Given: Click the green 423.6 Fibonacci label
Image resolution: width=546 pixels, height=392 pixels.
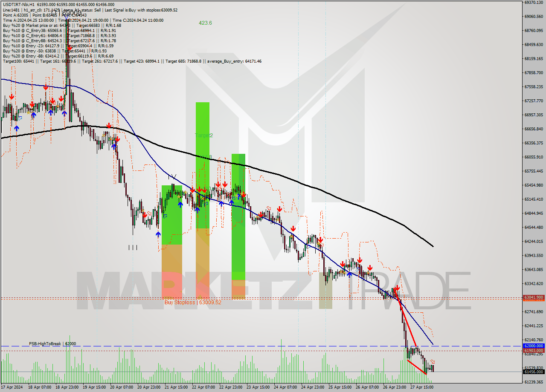Looking at the screenshot, I should pyautogui.click(x=205, y=23).
